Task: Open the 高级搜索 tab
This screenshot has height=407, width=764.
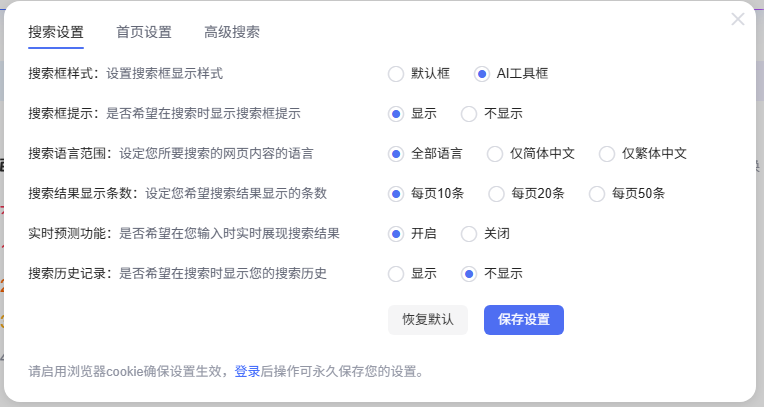Action: (x=232, y=32)
